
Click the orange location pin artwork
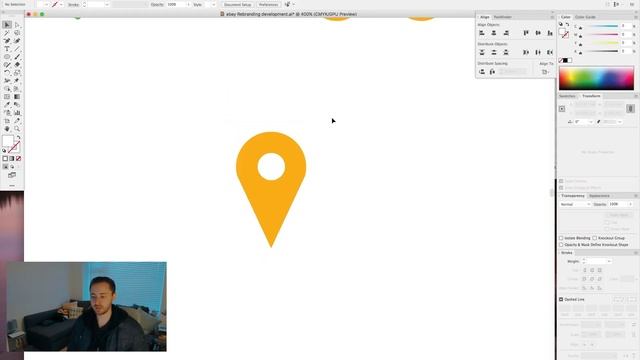tap(271, 189)
